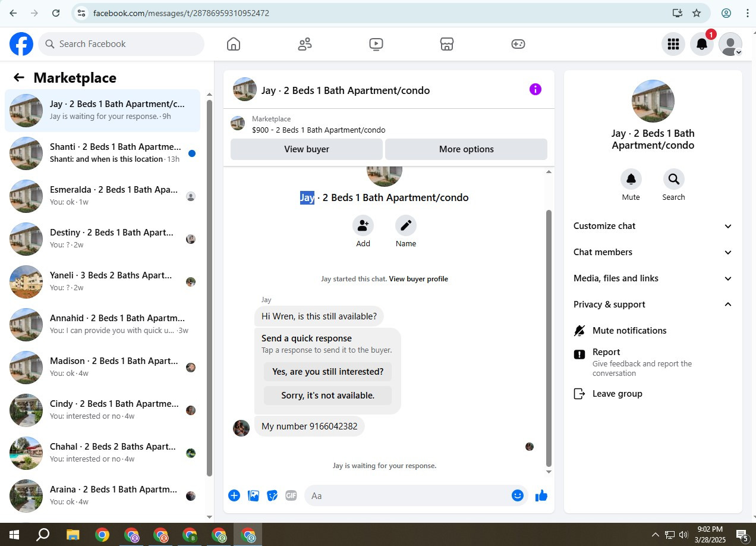Go to Facebook Home feed icon
This screenshot has width=756, height=546.
(234, 44)
